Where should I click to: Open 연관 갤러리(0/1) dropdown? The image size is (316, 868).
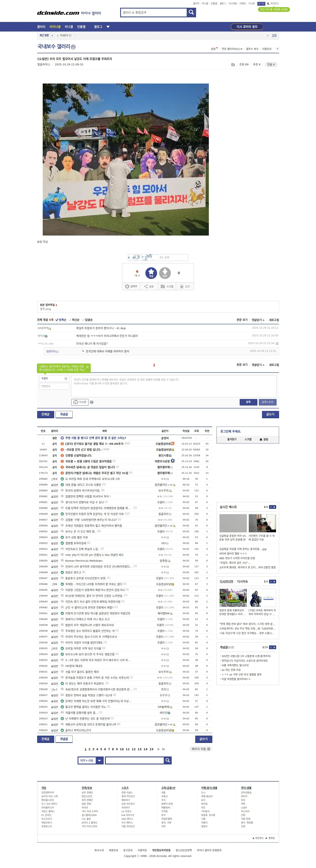[x=232, y=49]
